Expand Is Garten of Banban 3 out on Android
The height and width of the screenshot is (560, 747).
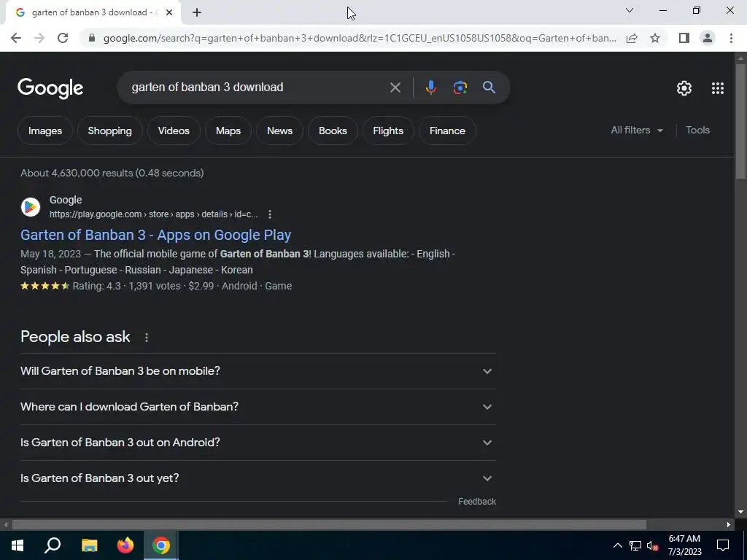click(x=258, y=443)
